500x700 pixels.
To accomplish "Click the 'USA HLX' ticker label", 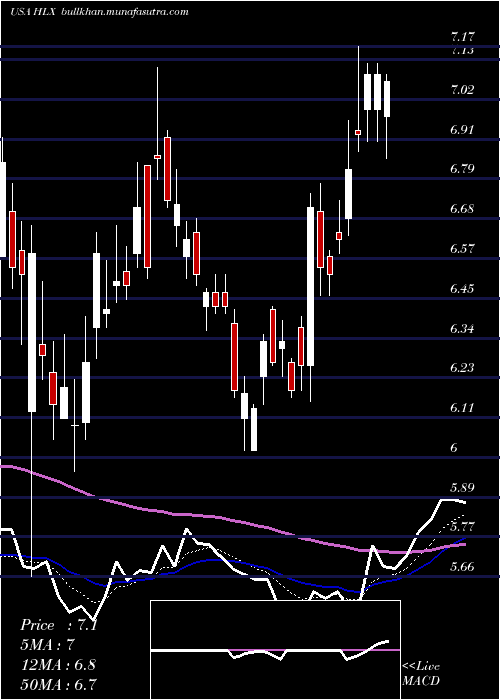I will pyautogui.click(x=33, y=12).
